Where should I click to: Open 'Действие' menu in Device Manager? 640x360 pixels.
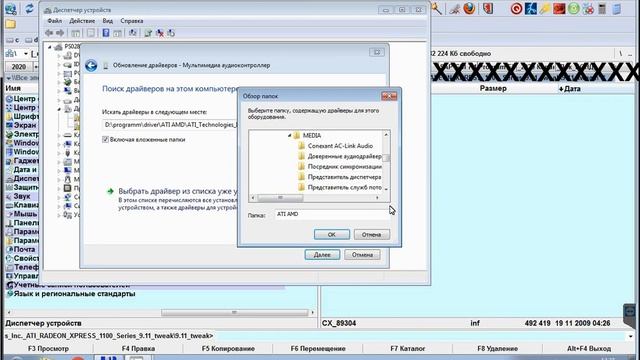(x=82, y=21)
